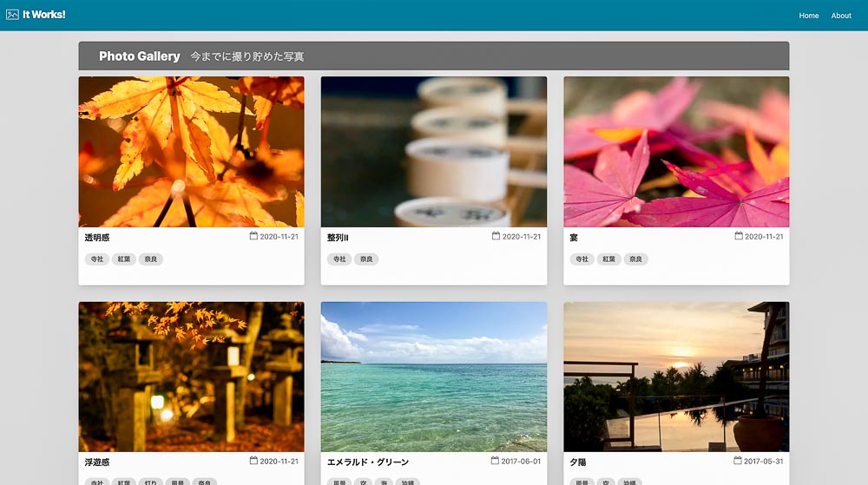
Task: Open the blurred wooden ladles photo
Action: (x=434, y=152)
